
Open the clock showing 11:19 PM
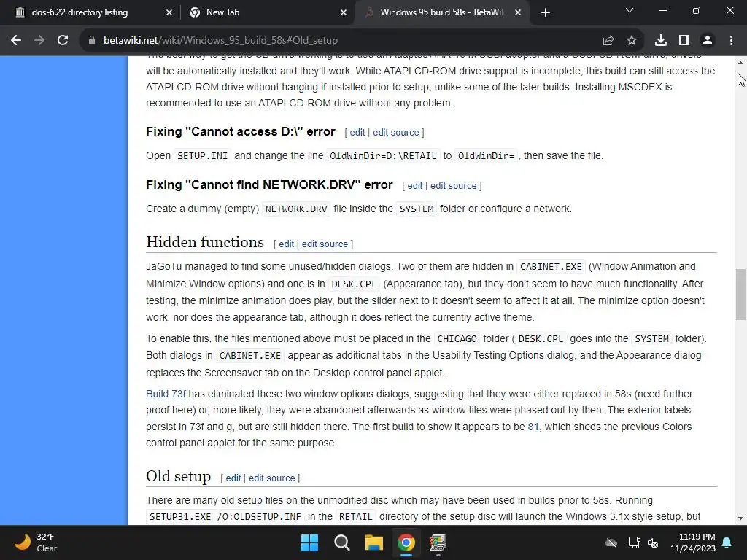coord(693,542)
